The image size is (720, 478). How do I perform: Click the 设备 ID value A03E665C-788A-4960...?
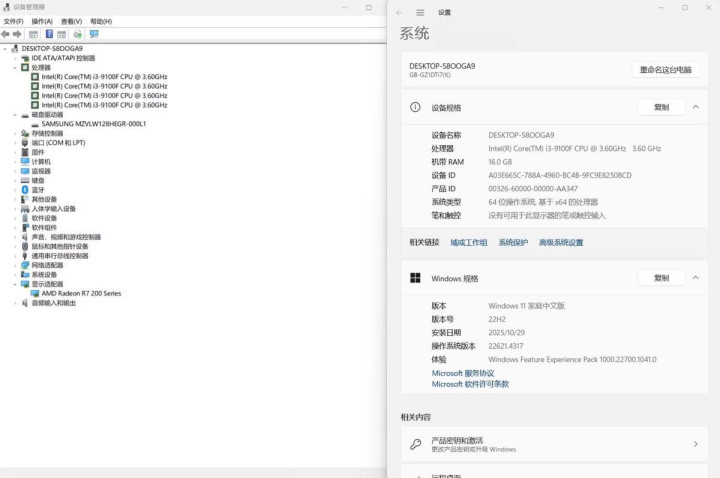pos(560,175)
